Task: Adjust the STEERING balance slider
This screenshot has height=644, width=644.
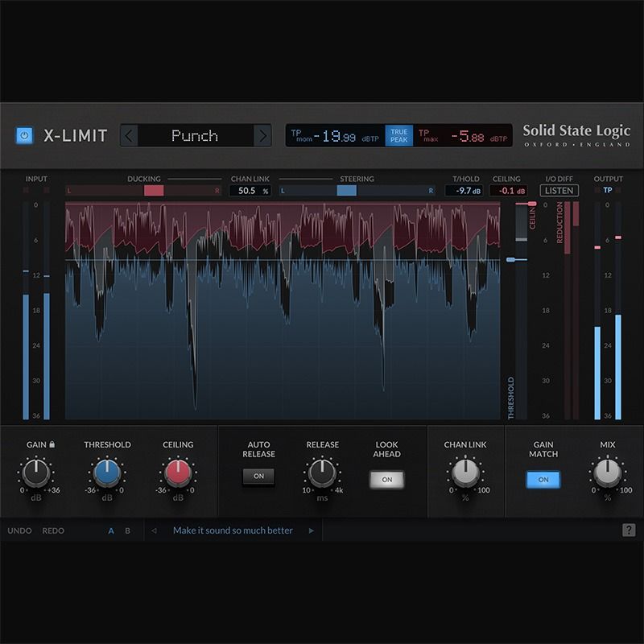Action: click(348, 191)
